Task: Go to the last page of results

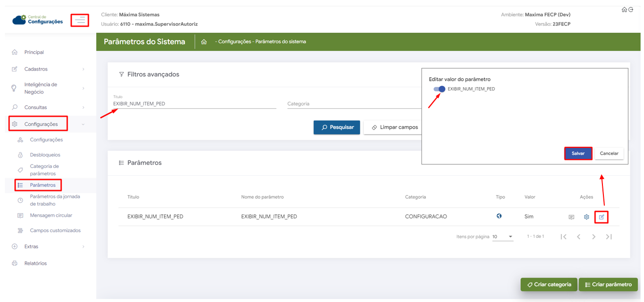Action: (x=609, y=237)
